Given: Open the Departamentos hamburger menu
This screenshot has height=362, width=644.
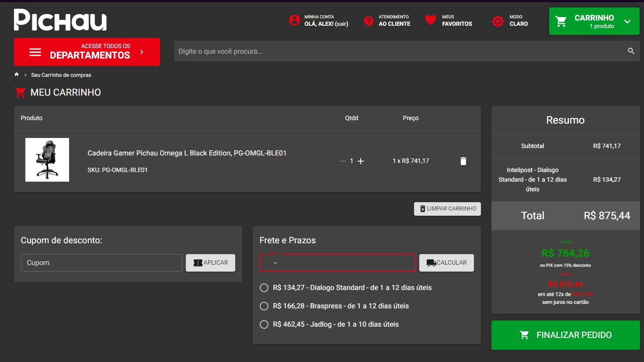Looking at the screenshot, I should (x=35, y=52).
